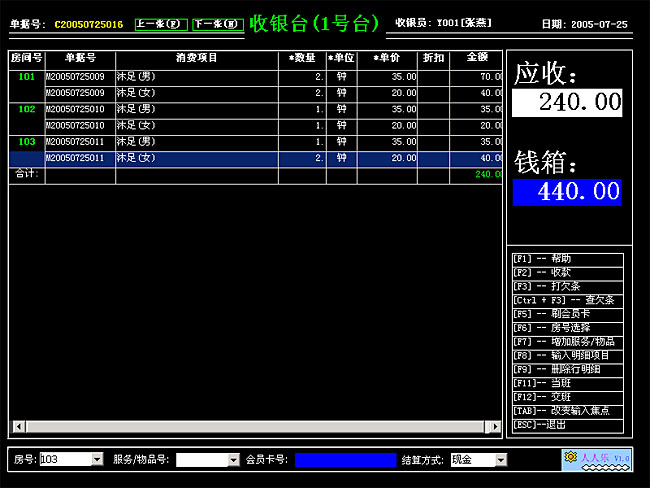Image resolution: width=650 pixels, height=488 pixels.
Task: Choose the [F5] 刷会员卡 entry
Action: [x=567, y=314]
